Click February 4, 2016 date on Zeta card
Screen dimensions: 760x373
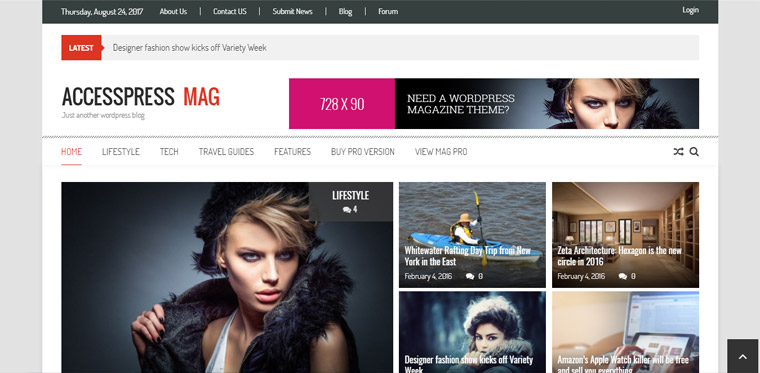[x=581, y=276]
